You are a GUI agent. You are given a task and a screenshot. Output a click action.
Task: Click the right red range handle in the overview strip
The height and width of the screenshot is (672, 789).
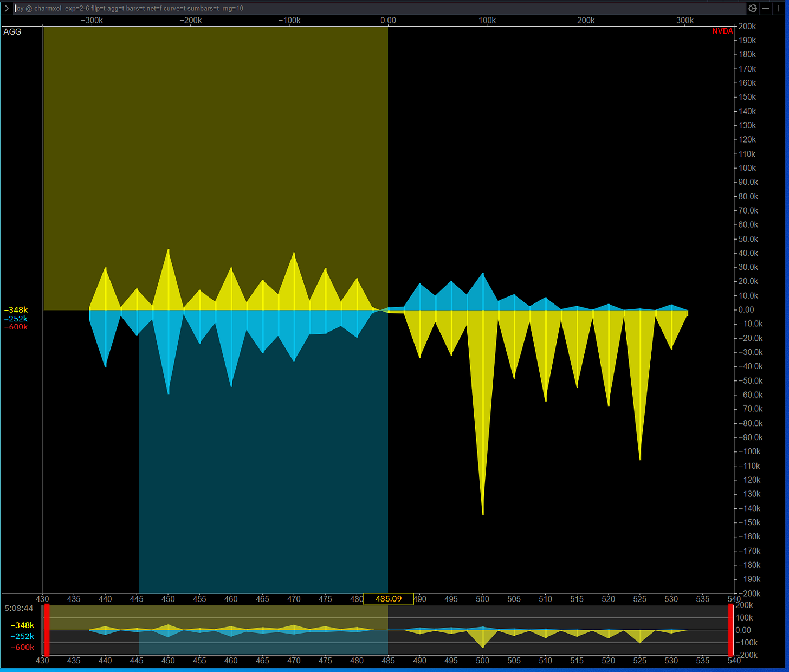pyautogui.click(x=731, y=630)
